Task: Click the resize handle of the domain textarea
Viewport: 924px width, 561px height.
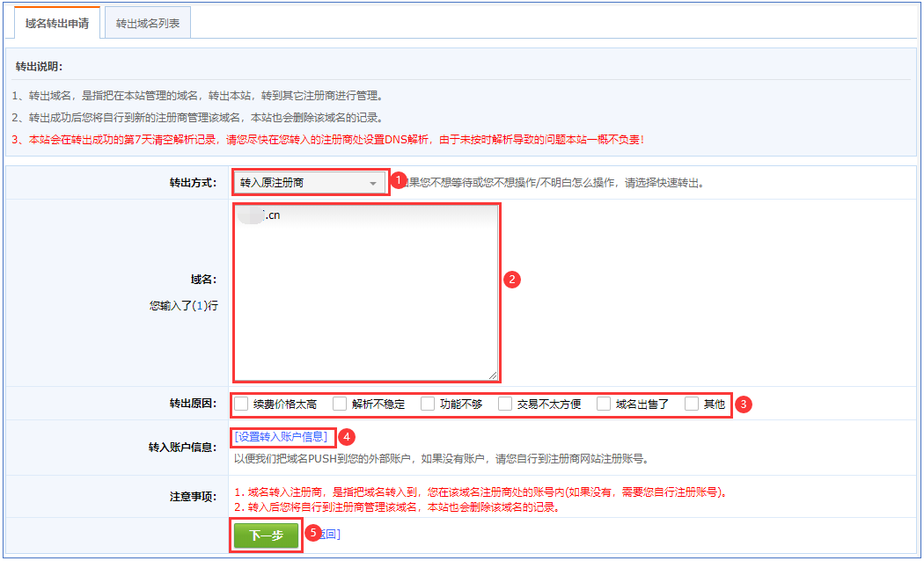Action: click(493, 374)
